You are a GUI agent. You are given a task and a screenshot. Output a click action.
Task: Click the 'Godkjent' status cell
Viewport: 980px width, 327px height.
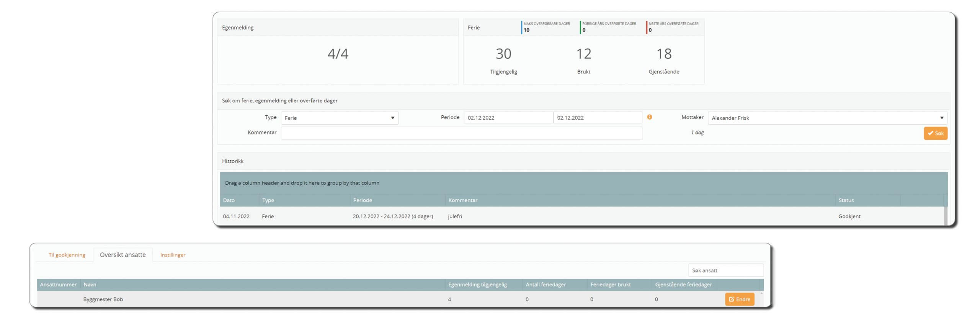coord(849,217)
